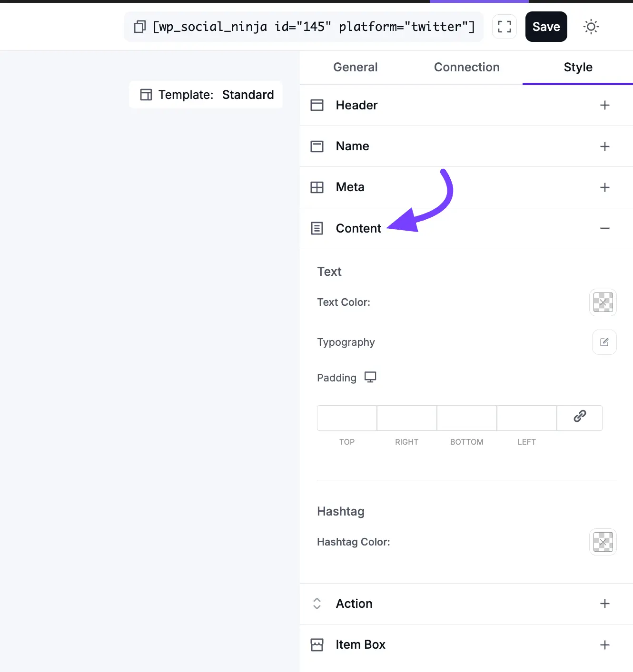Expand the Name settings section

coord(605,146)
